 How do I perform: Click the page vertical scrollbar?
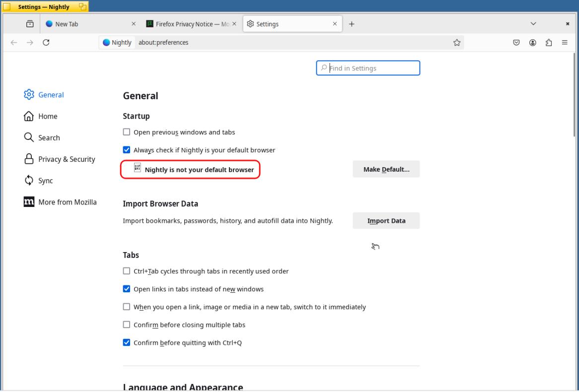[574, 94]
